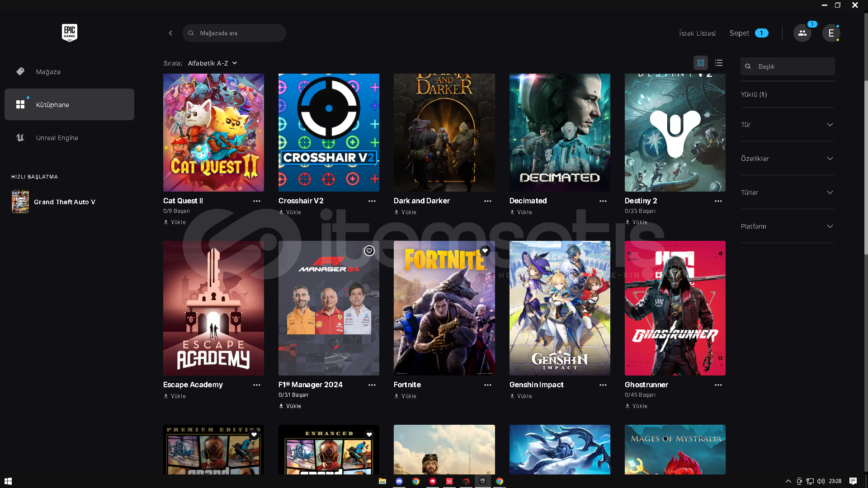Open Ghostrunner three-dot menu
Image resolution: width=868 pixels, height=488 pixels.
[718, 385]
